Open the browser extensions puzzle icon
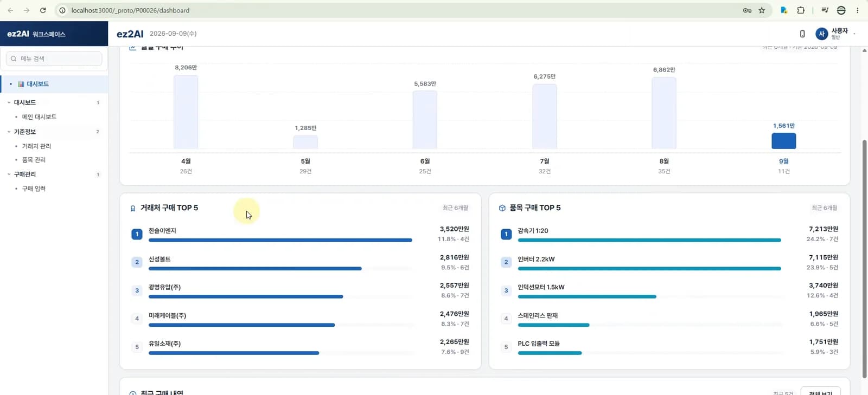This screenshot has height=395, width=868. pos(801,10)
